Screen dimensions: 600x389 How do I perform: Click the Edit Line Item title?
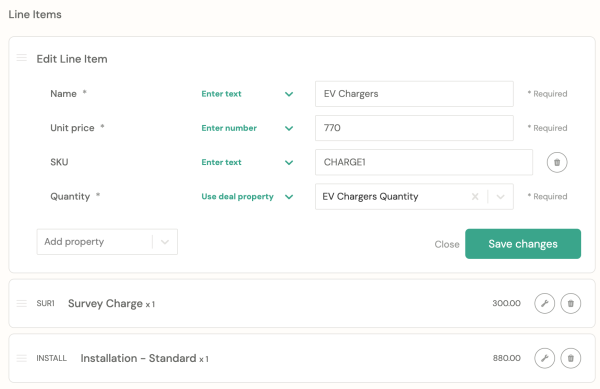coord(72,59)
